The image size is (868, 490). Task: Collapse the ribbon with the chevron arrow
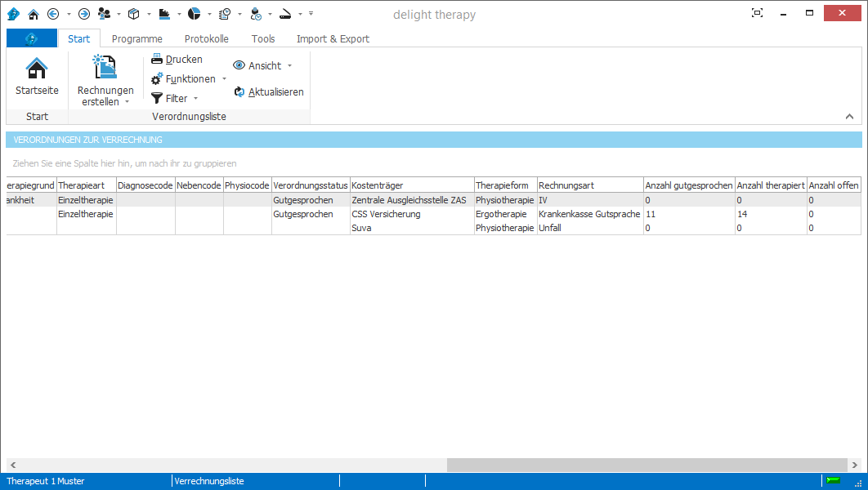coord(849,117)
